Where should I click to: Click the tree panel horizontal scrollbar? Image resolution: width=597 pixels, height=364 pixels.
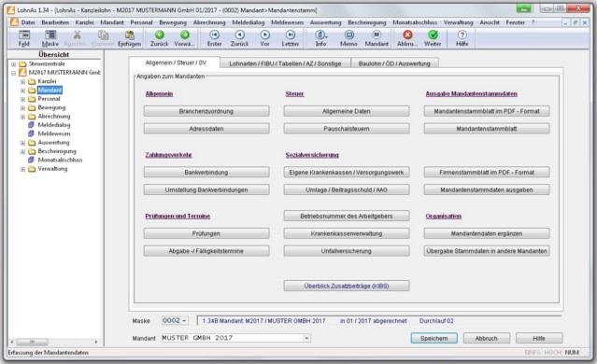coord(54,342)
